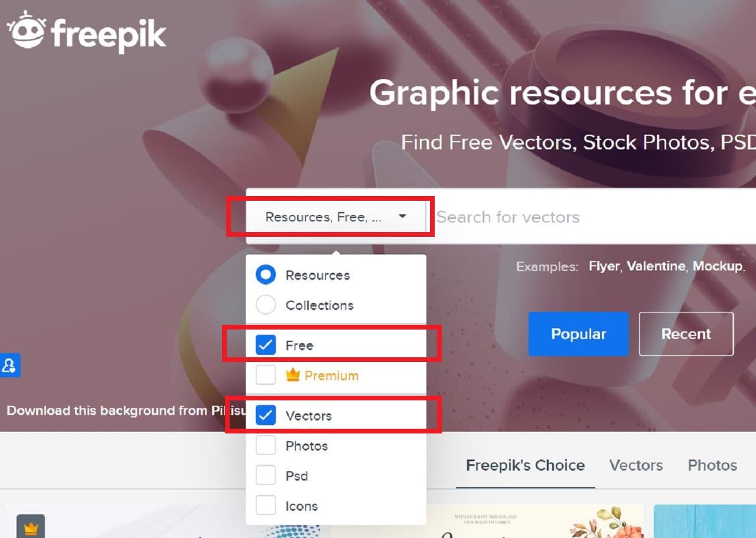Click the crown badge on bottom-left thumbnail
This screenshot has width=756, height=538.
click(31, 526)
